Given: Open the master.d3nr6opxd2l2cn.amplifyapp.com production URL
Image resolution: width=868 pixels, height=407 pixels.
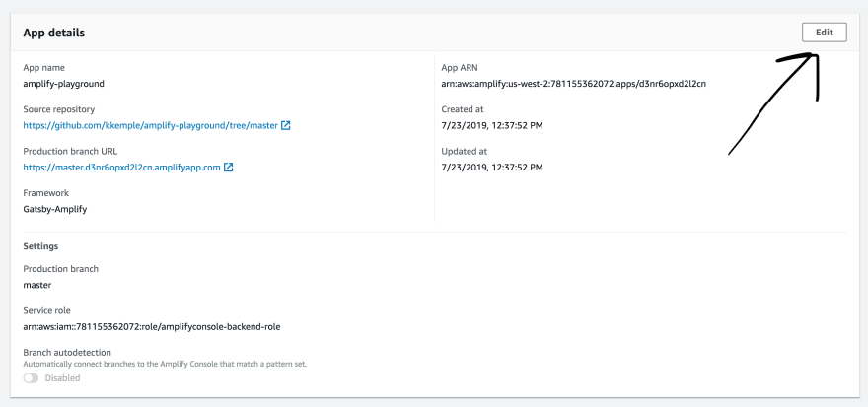Looking at the screenshot, I should click(x=121, y=167).
